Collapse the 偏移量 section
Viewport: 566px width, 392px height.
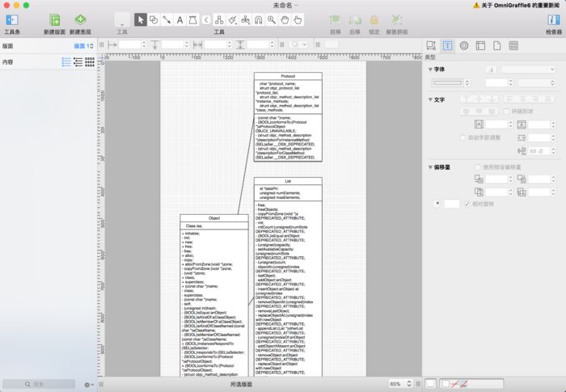tap(429, 166)
